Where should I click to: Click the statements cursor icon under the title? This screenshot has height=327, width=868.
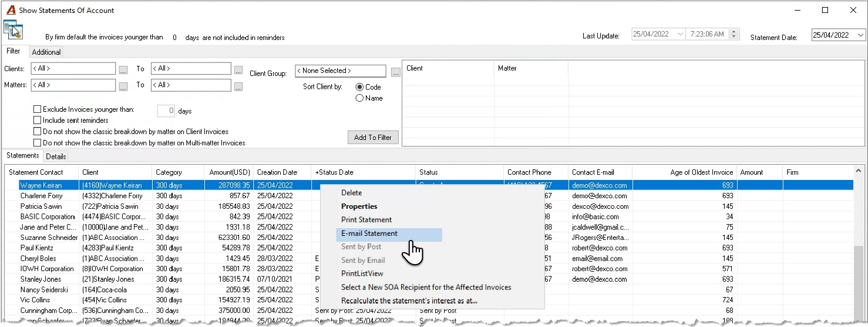(13, 29)
